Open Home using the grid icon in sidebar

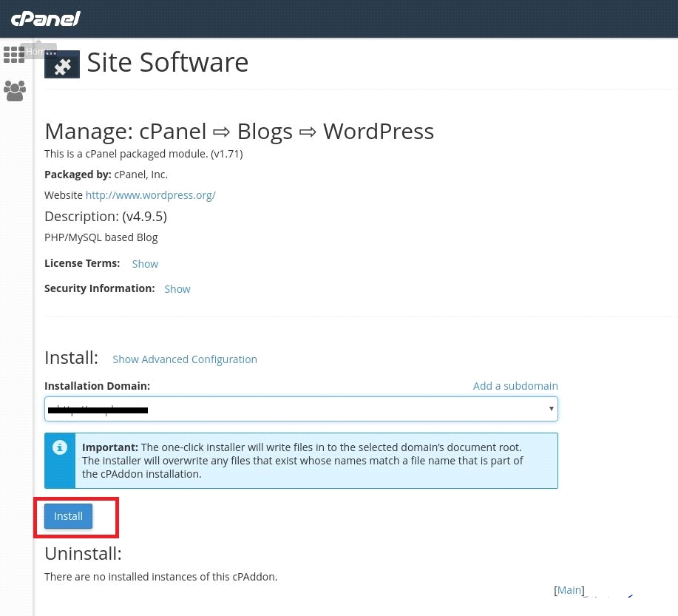pos(14,55)
